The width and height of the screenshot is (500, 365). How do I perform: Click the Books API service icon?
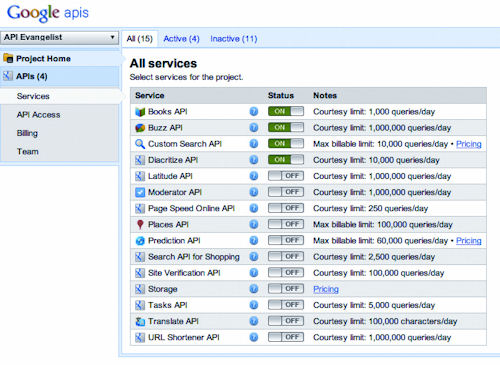coord(140,112)
